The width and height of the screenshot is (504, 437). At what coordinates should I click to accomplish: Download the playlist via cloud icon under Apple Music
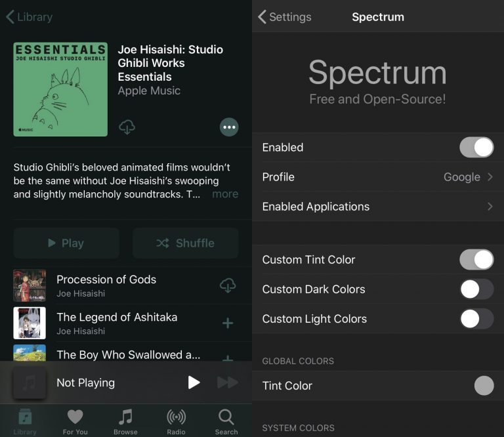click(127, 127)
